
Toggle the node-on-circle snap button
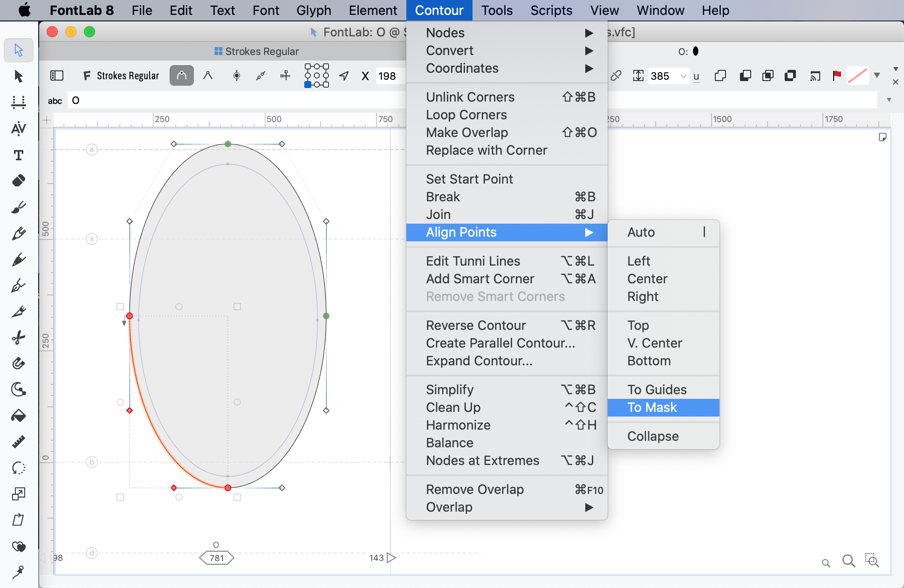[x=237, y=75]
